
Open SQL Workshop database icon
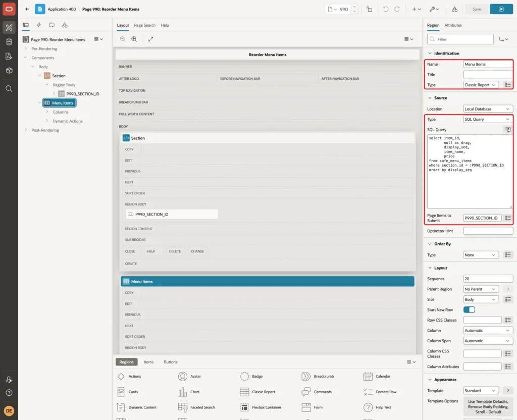9,42
